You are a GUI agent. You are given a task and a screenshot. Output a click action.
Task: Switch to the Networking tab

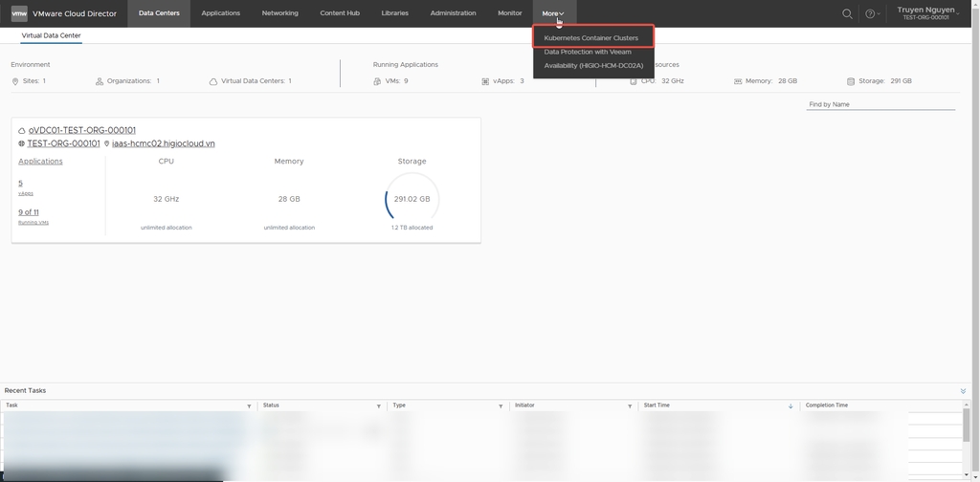[279, 13]
